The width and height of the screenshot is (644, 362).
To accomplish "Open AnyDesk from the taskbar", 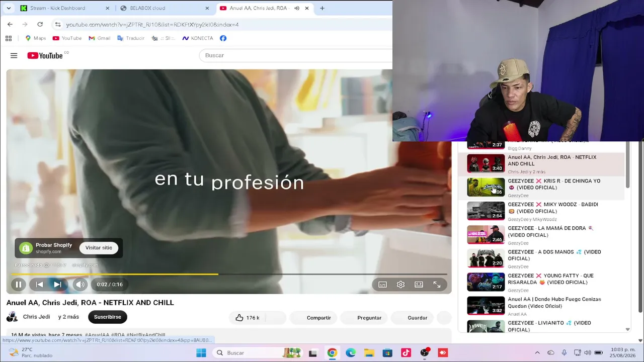I will point(443,353).
